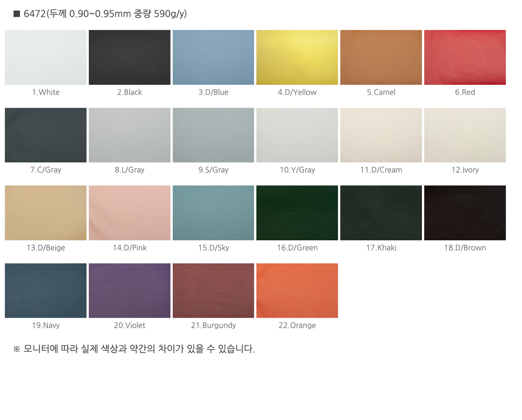Click the '3.D/Blue' label text
This screenshot has height=420, width=522.
pyautogui.click(x=213, y=92)
